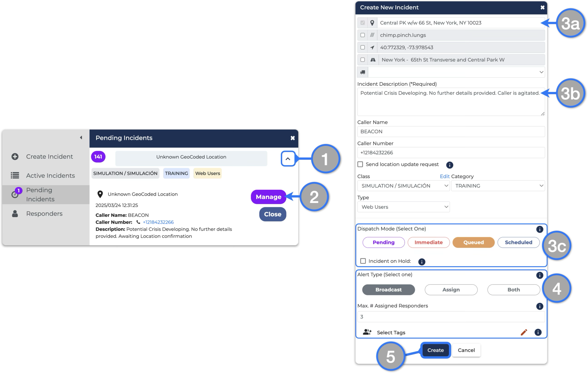Screen dimensions: 588x375
Task: Click info icon beside Dispatch Mode
Action: 540,229
